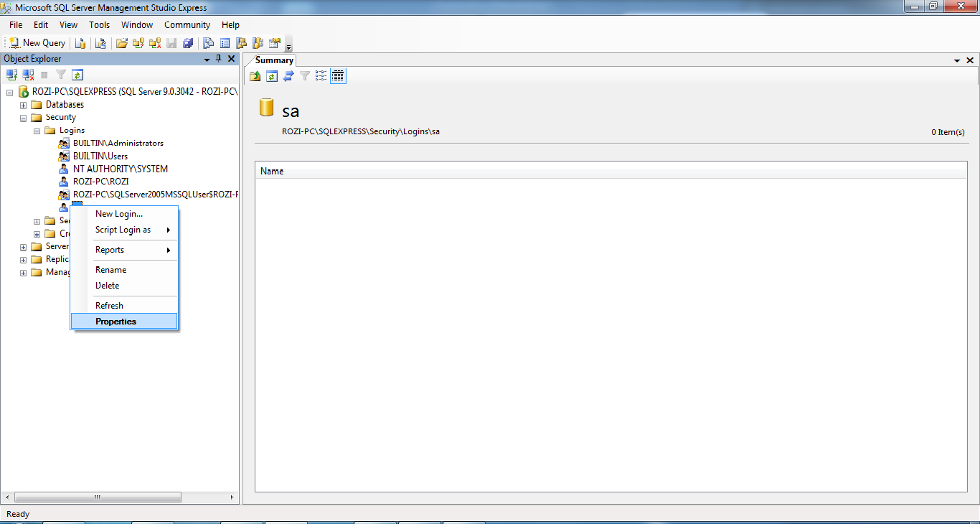Choose Refresh in context menu
This screenshot has height=524, width=980.
124,306
